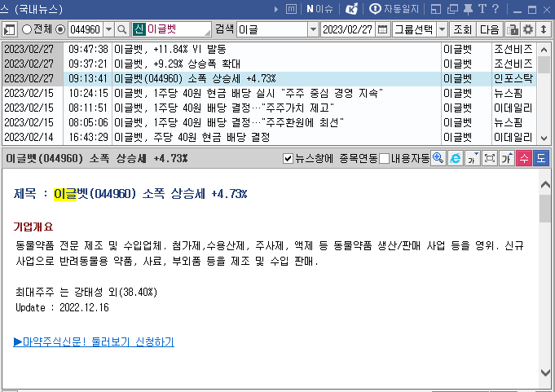Viewport: 555px width, 392px height.
Task: Click the window layout icon in title bar
Action: click(x=436, y=9)
